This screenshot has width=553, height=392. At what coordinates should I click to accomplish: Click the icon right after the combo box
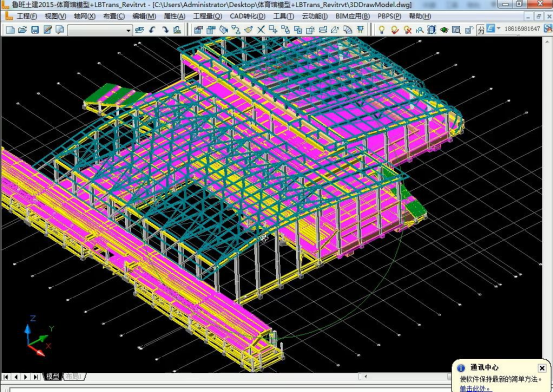point(140,30)
